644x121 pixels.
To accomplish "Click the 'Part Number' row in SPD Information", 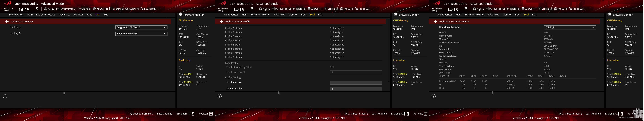I will (x=518, y=49).
